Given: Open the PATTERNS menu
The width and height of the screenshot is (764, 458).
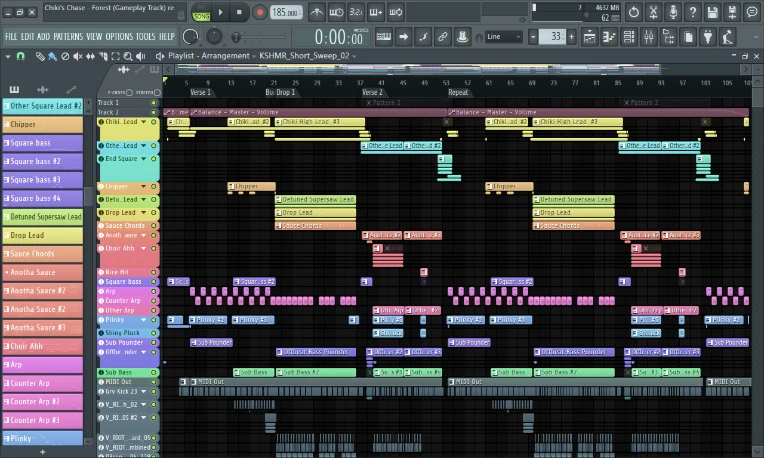Looking at the screenshot, I should coord(68,37).
